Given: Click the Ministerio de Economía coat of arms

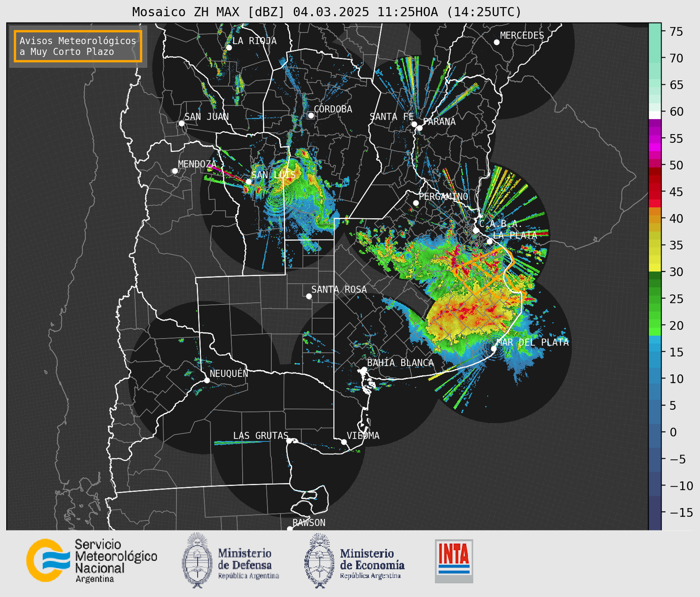Looking at the screenshot, I should point(320,561).
